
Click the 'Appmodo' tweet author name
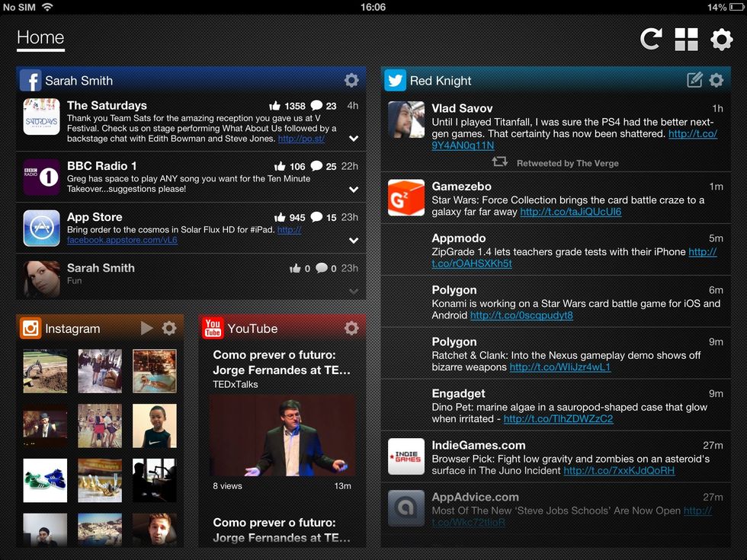click(459, 238)
